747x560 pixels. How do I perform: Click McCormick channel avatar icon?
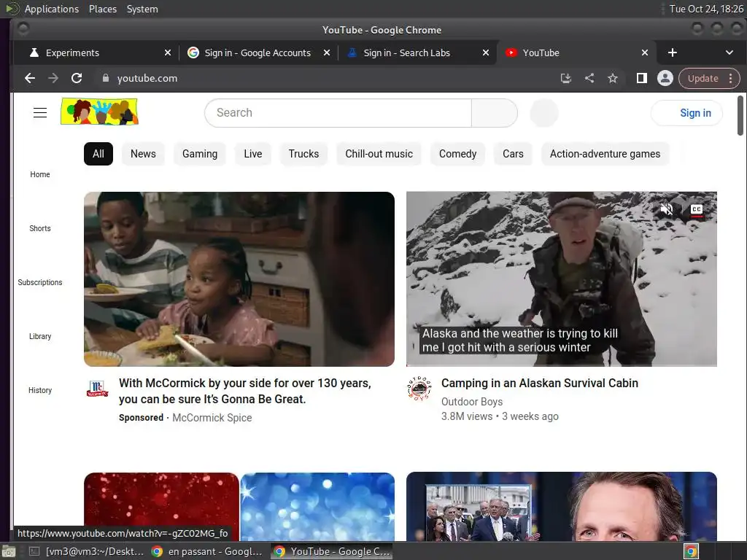98,389
